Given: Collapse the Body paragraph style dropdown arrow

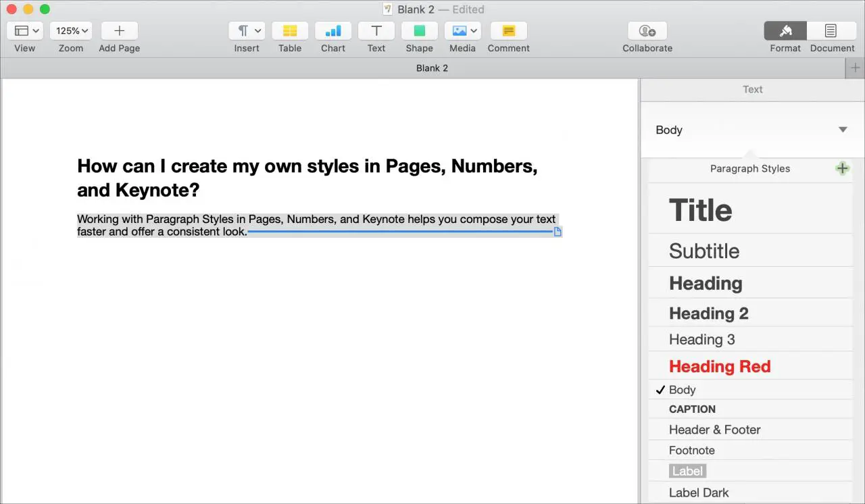Looking at the screenshot, I should click(843, 130).
